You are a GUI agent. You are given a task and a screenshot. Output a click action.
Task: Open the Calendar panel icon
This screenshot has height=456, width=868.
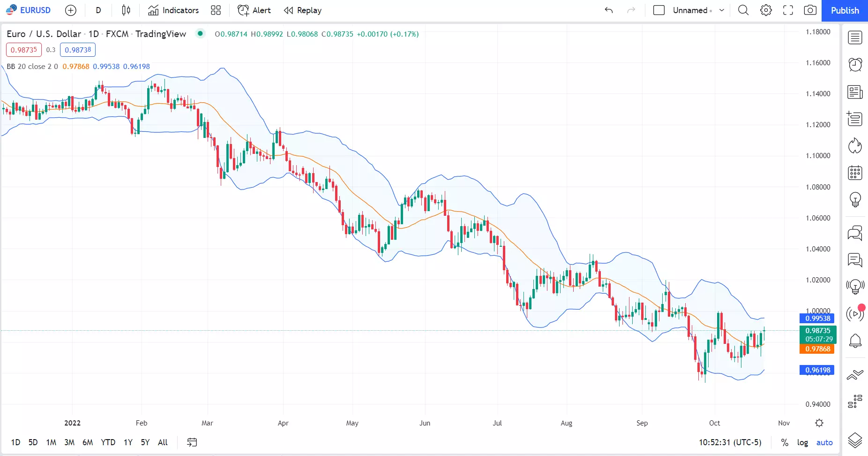[x=855, y=173]
